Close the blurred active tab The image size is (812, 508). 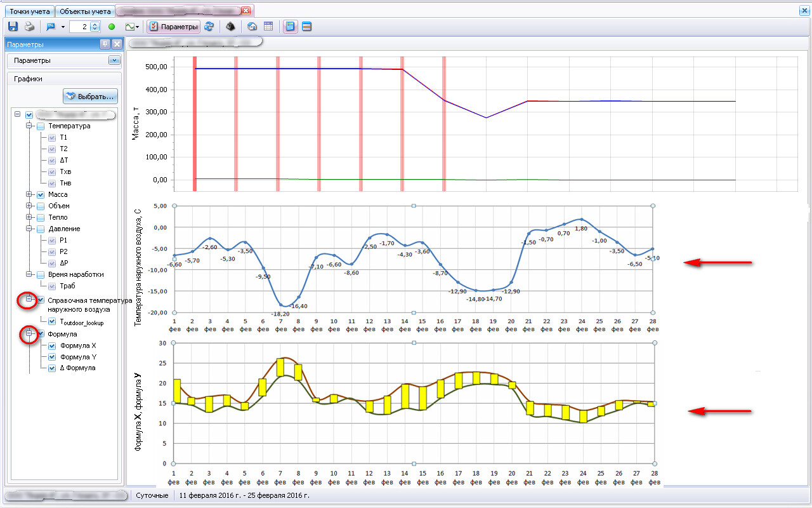247,11
